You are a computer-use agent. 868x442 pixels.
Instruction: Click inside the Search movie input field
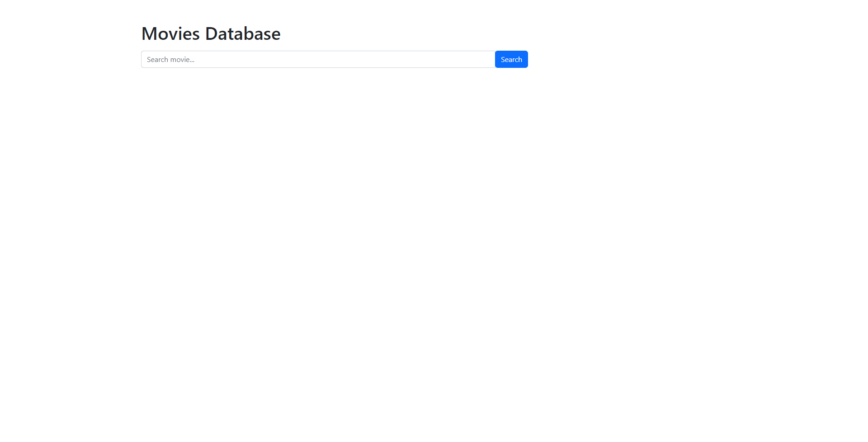coord(316,59)
